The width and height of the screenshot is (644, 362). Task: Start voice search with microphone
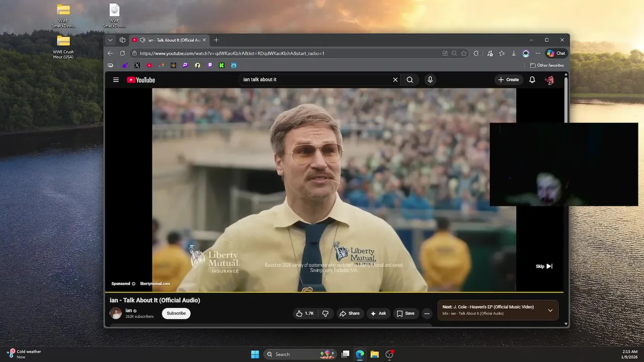(x=430, y=79)
